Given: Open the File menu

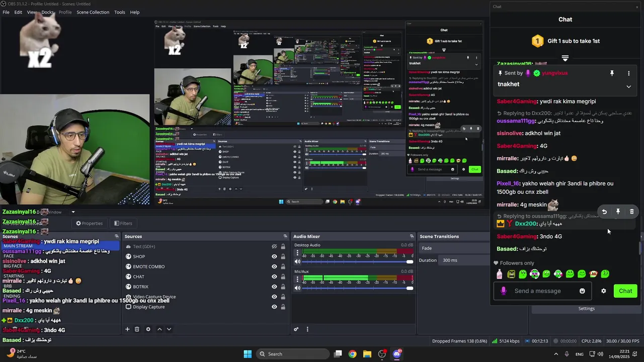Looking at the screenshot, I should 6,12.
